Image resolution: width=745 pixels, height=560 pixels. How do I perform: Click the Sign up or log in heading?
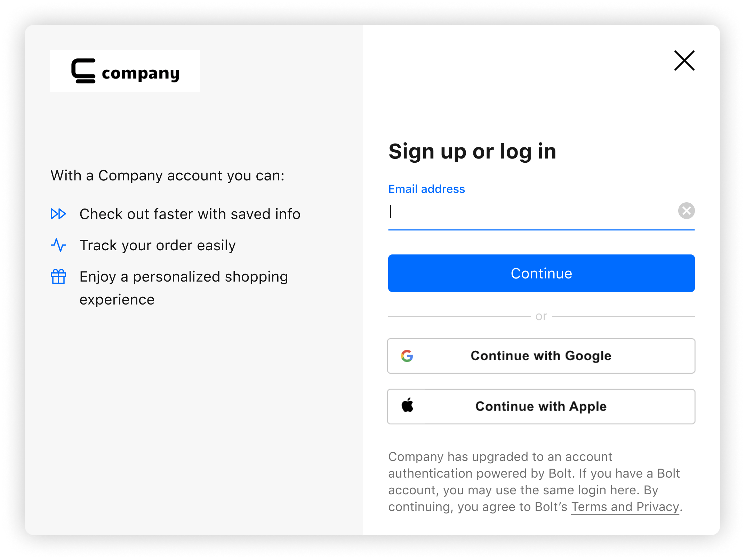click(x=472, y=151)
